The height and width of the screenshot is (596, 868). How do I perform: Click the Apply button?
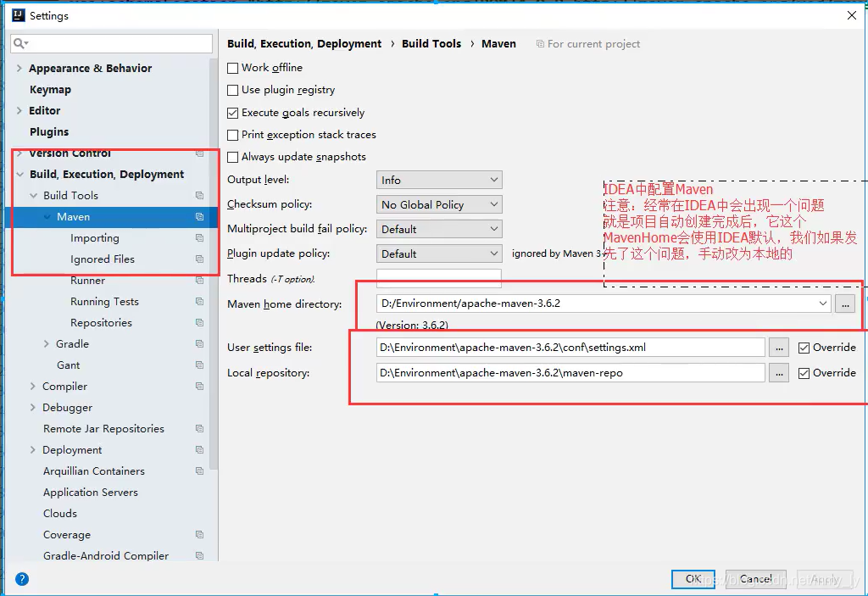click(x=826, y=579)
